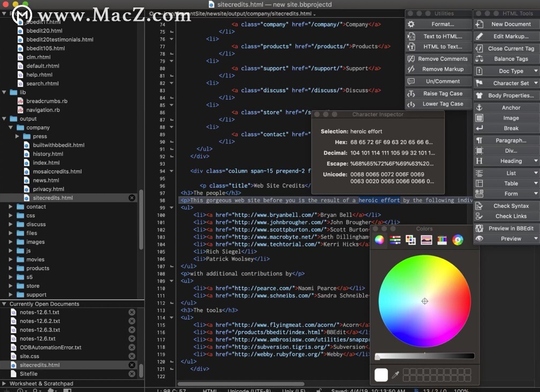Pick a screen color with the eyedropper
540x392 pixels.
click(395, 374)
